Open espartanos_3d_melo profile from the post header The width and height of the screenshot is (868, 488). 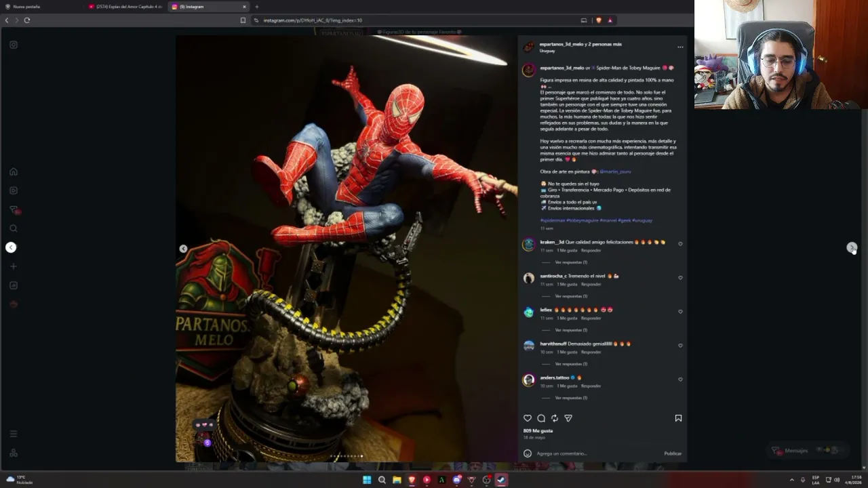pos(561,44)
